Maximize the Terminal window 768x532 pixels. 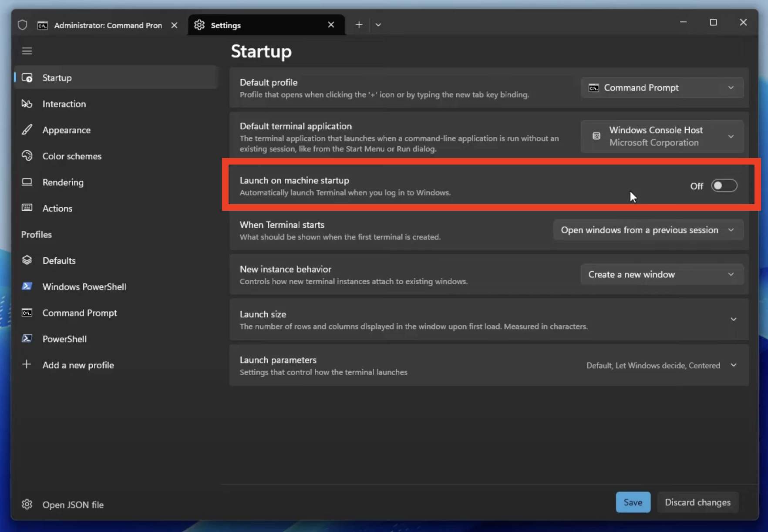pos(713,22)
